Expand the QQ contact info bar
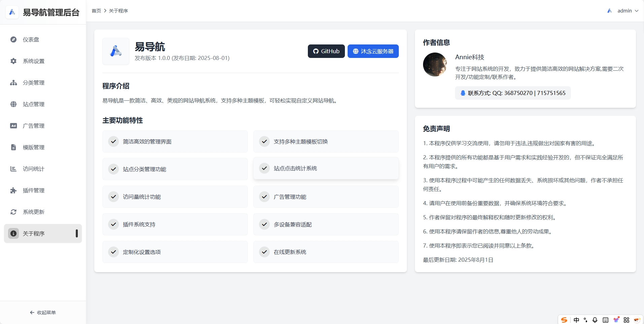644x324 pixels. (512, 93)
